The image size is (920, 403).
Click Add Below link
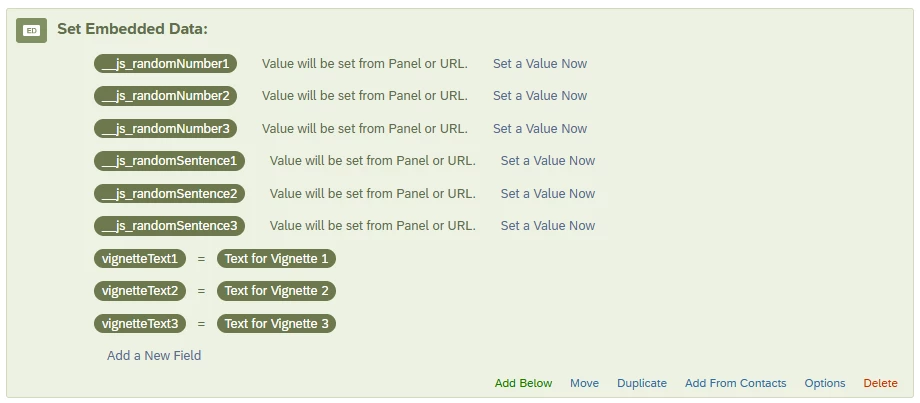tap(523, 383)
